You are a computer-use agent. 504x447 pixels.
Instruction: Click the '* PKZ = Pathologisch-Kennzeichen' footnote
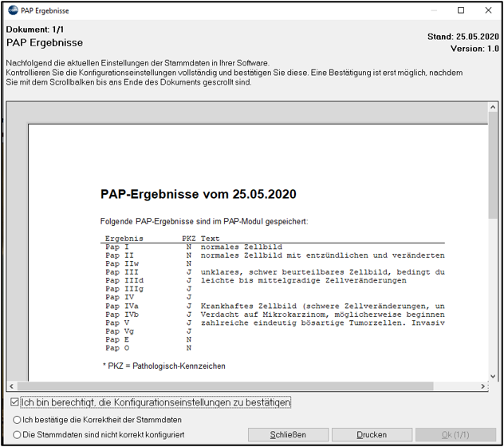pos(164,366)
